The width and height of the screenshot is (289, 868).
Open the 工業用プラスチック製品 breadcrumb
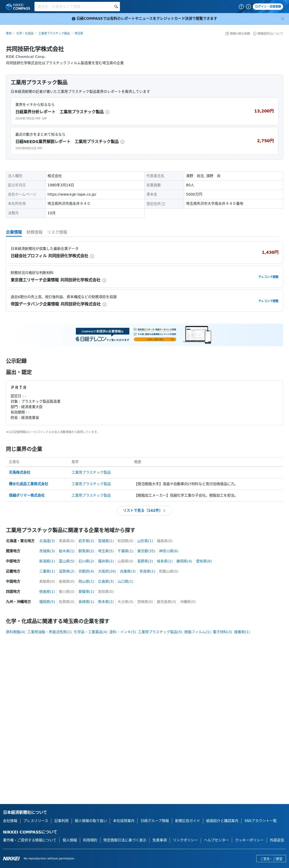pyautogui.click(x=54, y=33)
